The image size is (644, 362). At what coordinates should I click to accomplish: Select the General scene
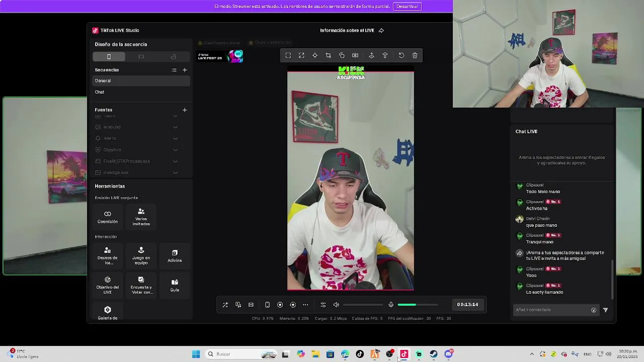pos(141,80)
